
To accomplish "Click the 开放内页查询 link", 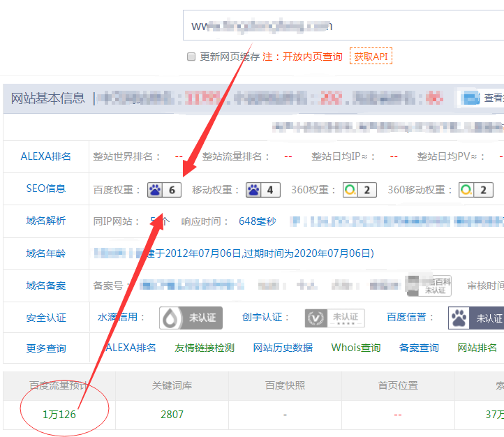I will click(x=312, y=57).
